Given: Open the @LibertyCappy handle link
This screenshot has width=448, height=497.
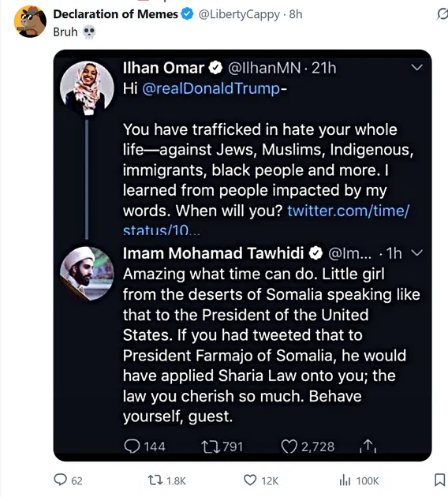Looking at the screenshot, I should tap(239, 14).
